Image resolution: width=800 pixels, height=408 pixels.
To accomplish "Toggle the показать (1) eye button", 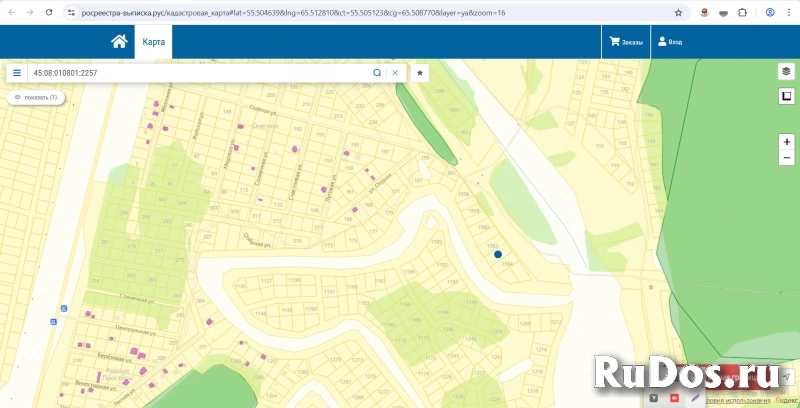I will click(x=36, y=97).
